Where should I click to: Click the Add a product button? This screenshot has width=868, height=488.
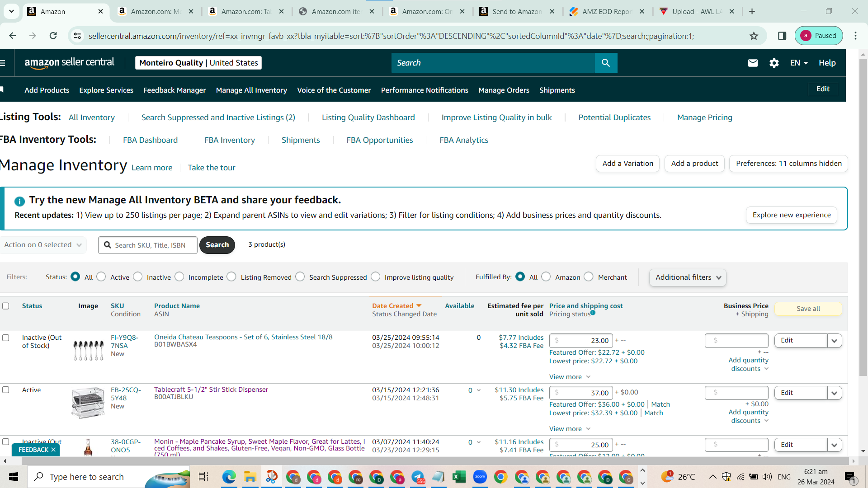tap(694, 164)
